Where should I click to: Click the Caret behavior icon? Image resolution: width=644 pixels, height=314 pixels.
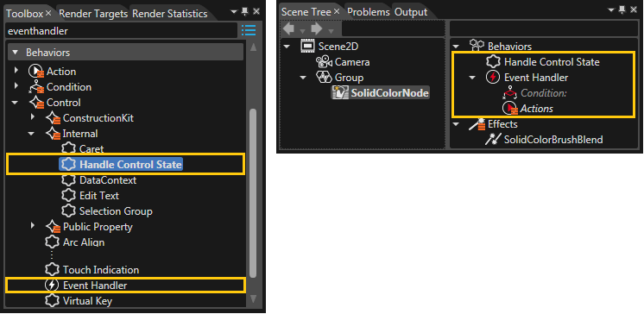click(x=69, y=148)
